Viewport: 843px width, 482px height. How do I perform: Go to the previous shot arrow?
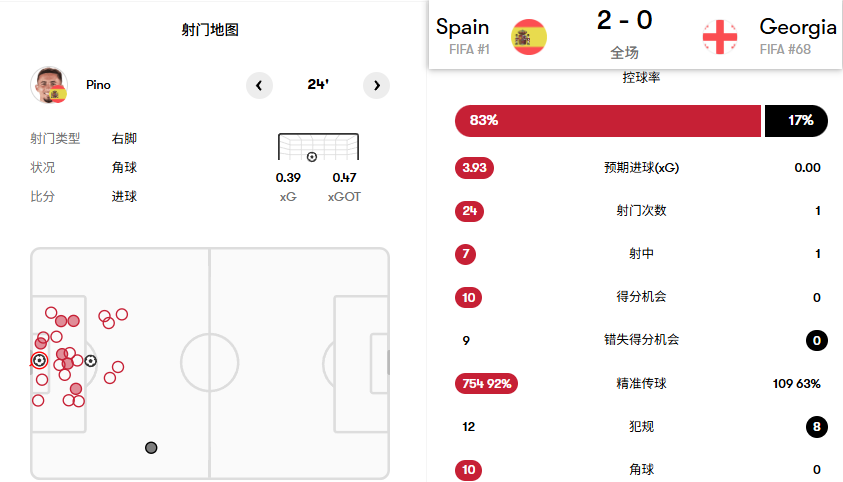259,85
